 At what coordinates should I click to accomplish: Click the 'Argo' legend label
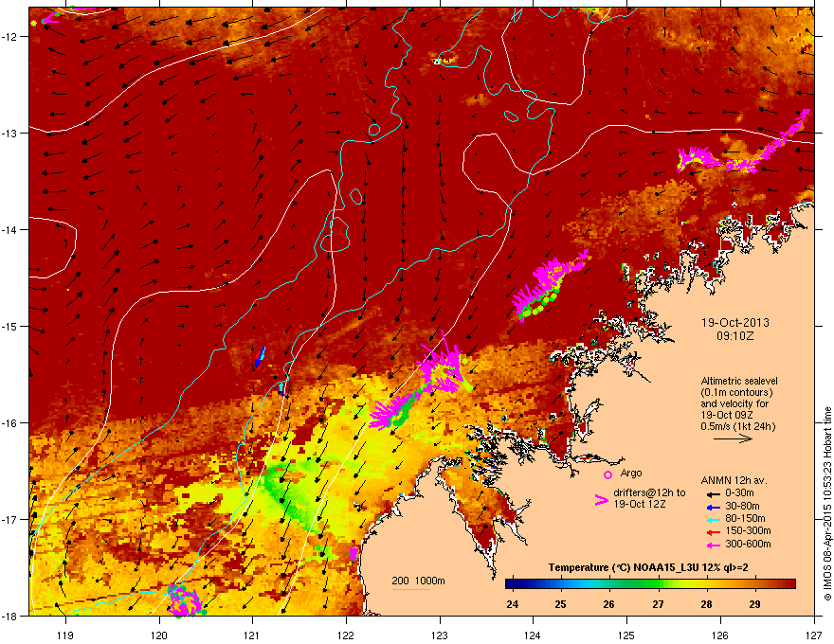pyautogui.click(x=631, y=473)
